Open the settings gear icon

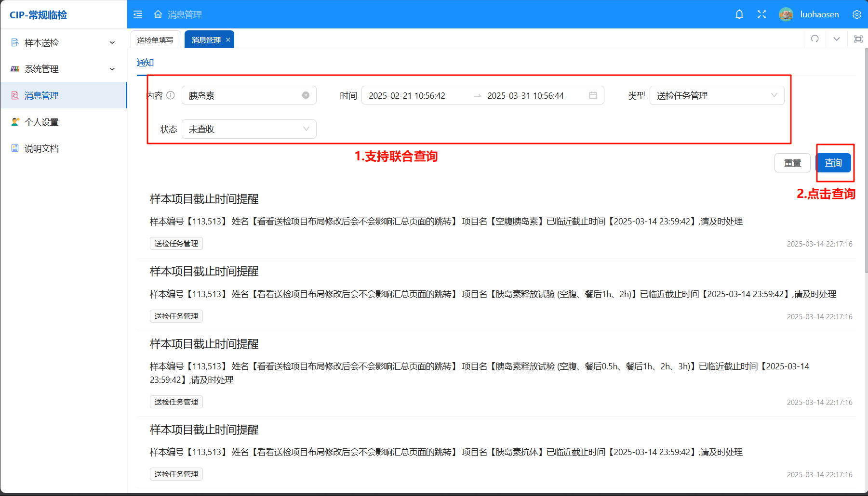(x=856, y=14)
